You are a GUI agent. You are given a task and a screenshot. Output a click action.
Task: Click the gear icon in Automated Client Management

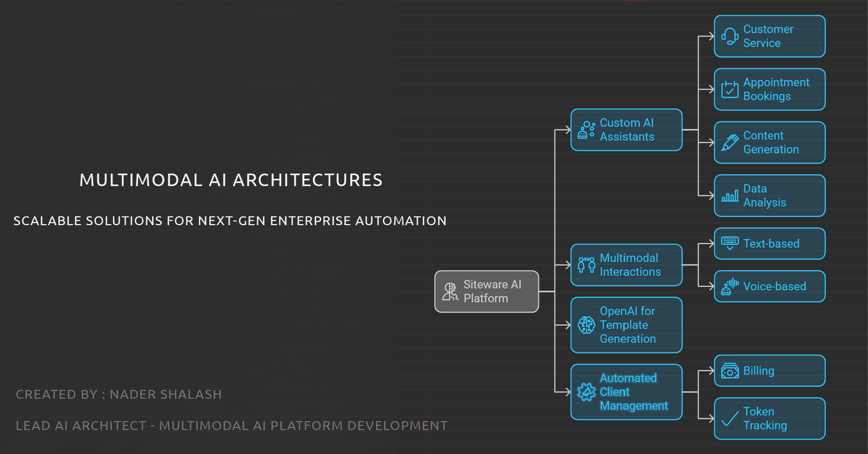coord(586,392)
